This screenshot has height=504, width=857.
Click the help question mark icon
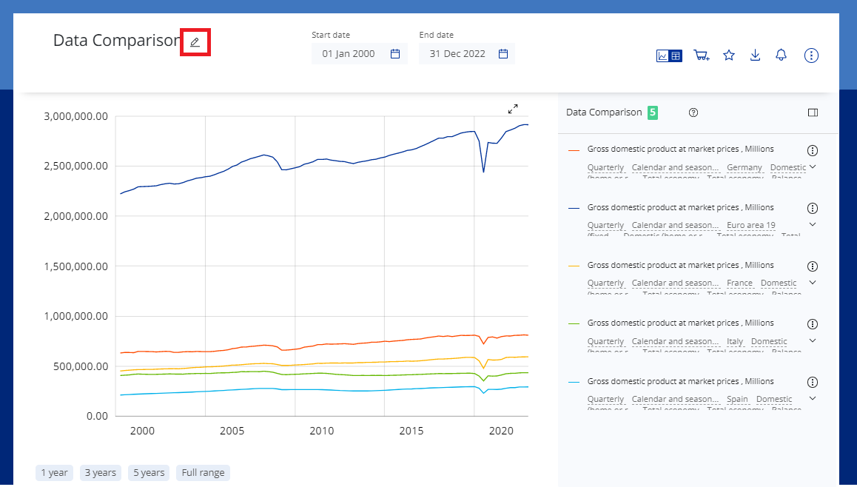[x=693, y=112]
